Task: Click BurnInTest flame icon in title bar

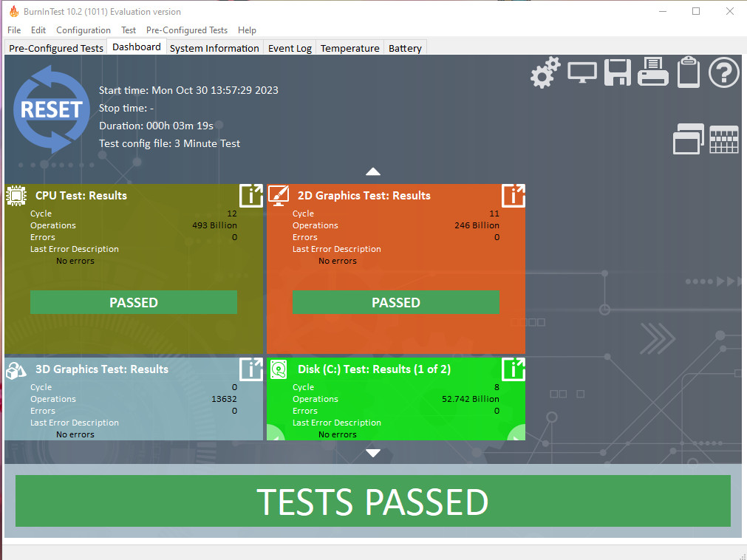Action: (x=14, y=11)
